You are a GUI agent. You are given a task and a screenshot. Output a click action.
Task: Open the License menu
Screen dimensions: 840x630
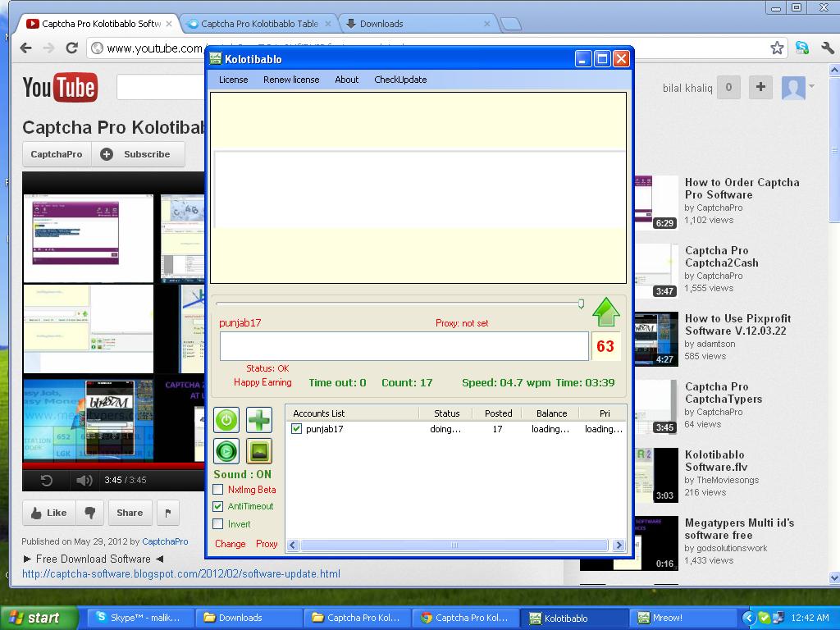[234, 80]
